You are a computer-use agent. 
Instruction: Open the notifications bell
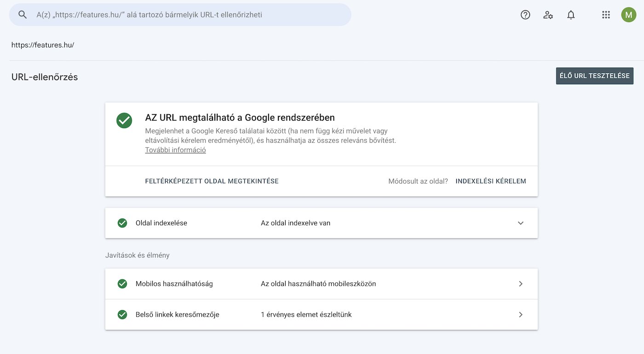tap(571, 15)
